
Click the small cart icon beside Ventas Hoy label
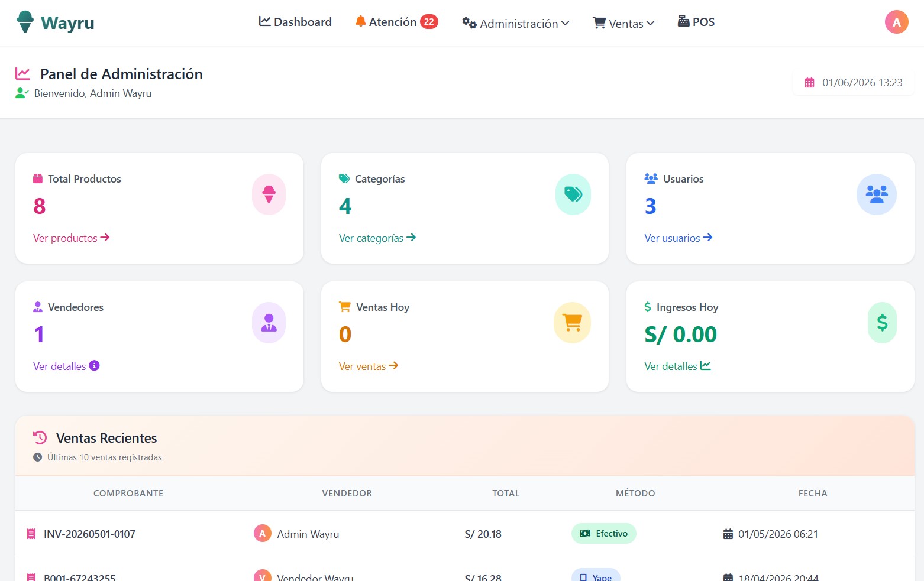345,307
